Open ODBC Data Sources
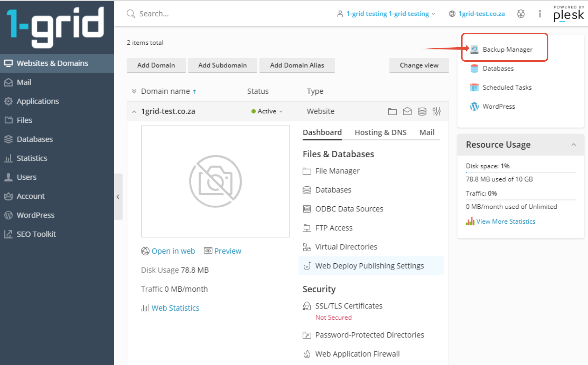588x365 pixels. 343,209
